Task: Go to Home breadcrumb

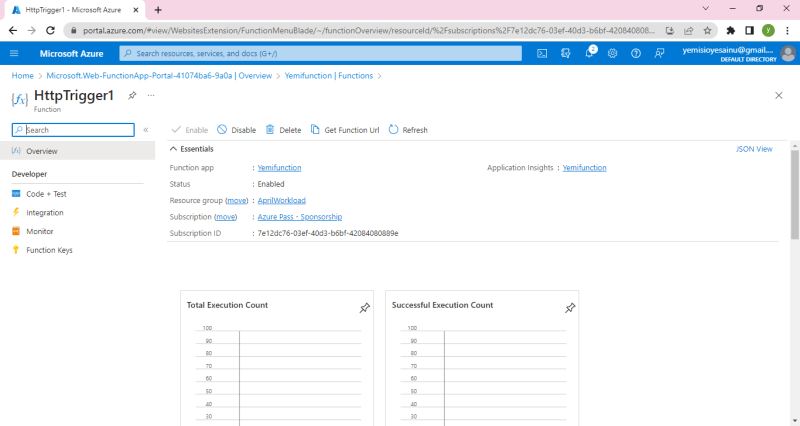Action: tap(22, 76)
